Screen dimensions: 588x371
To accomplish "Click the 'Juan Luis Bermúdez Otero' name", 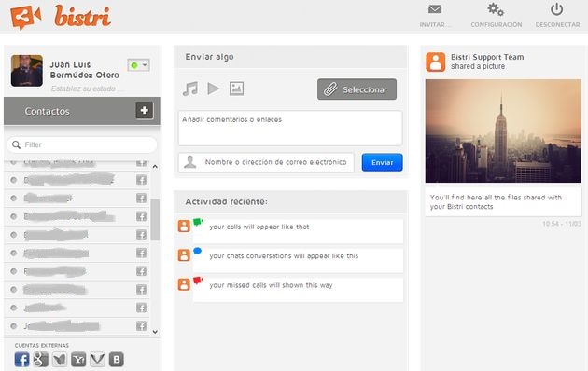I will (x=84, y=70).
